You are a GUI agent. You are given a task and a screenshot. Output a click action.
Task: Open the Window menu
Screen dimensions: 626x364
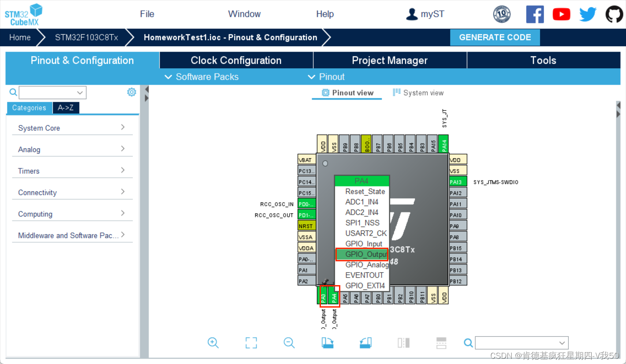click(244, 14)
